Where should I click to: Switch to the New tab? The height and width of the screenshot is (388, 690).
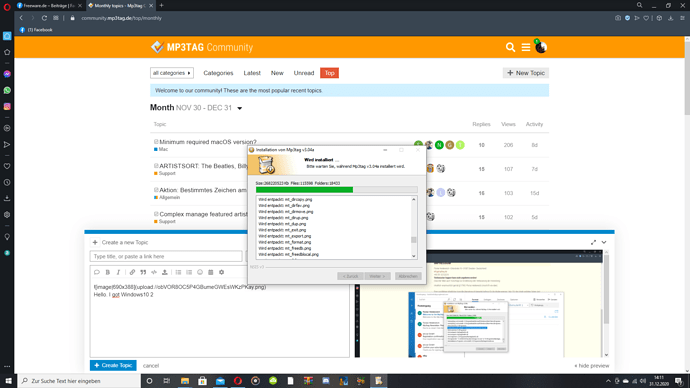(x=277, y=73)
